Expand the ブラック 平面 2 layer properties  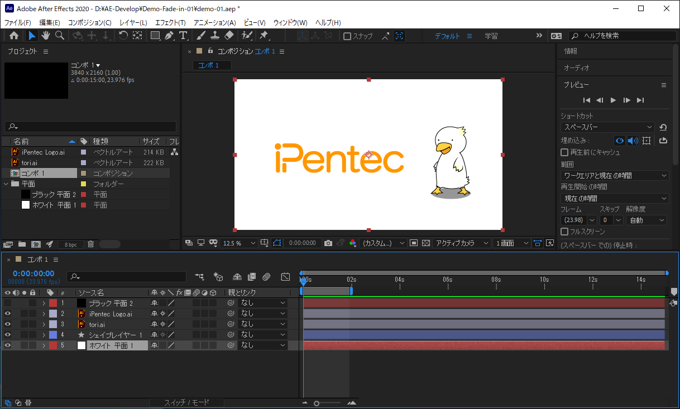coord(43,303)
